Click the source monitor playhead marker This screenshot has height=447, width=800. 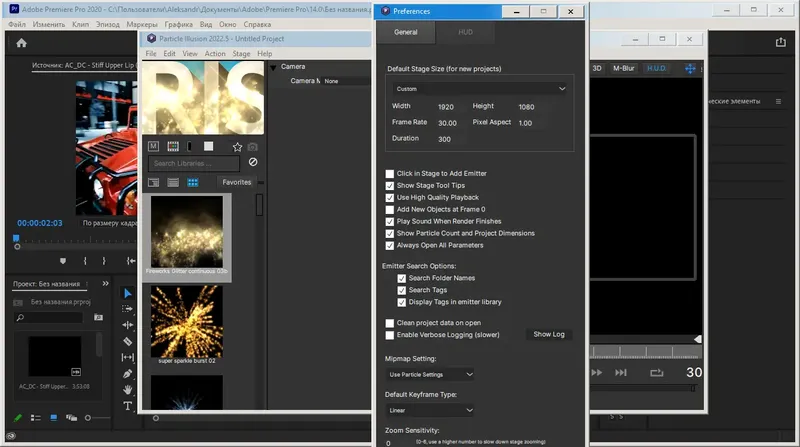(16, 238)
